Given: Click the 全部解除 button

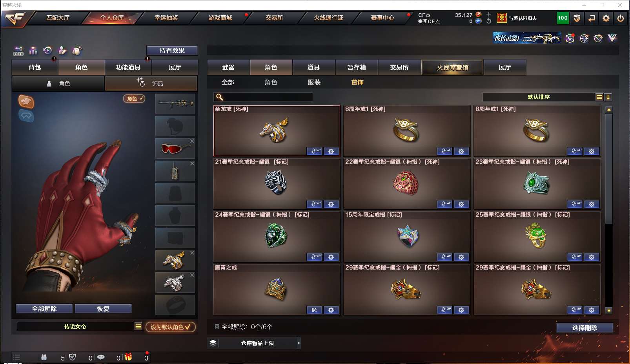Looking at the screenshot, I should (x=44, y=309).
